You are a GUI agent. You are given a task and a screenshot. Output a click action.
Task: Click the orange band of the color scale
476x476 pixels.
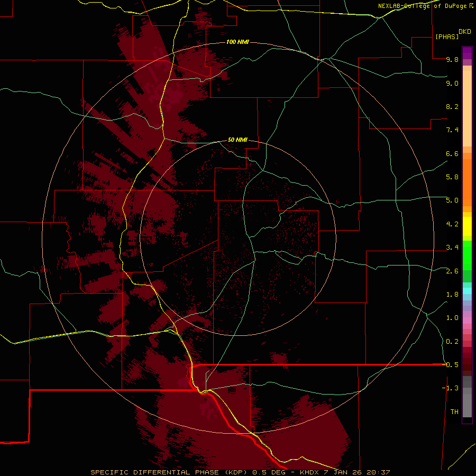coord(467,183)
